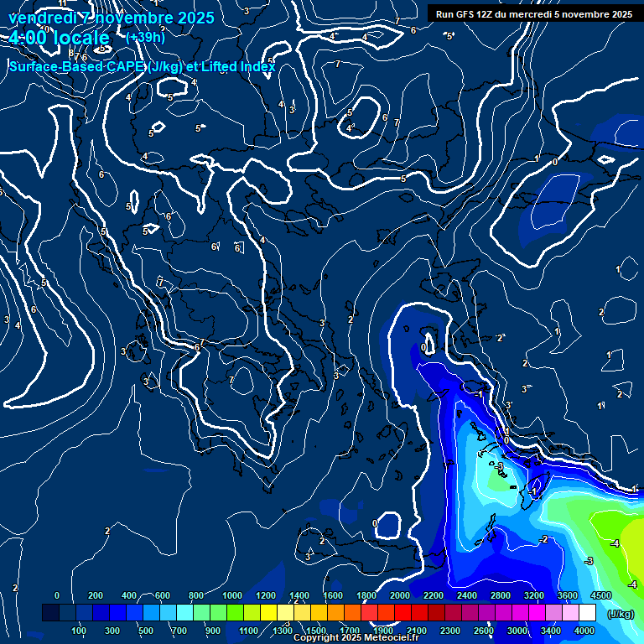The width and height of the screenshot is (644, 644).
Task: Pick the cyan legend swatch between 700 and 800
Action: coord(184,612)
